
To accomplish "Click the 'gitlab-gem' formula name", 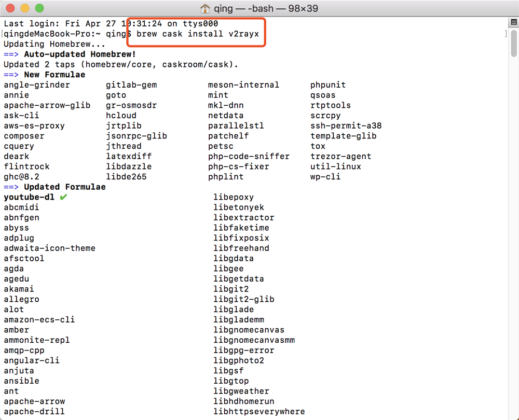I will [x=131, y=85].
